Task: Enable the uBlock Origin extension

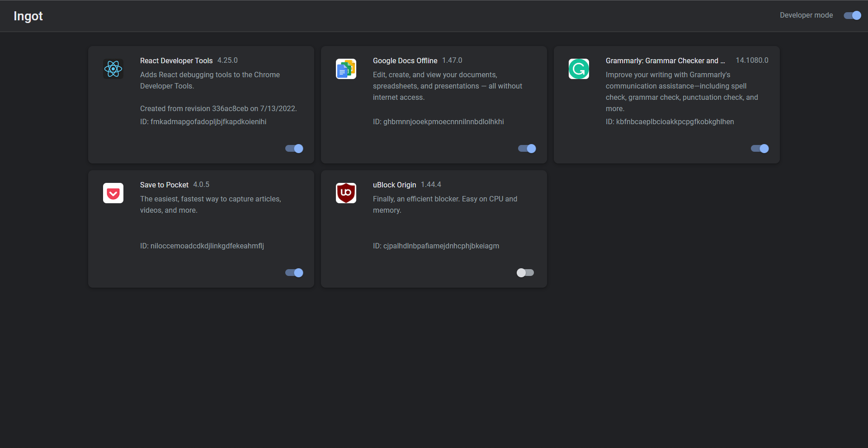Action: 525,273
